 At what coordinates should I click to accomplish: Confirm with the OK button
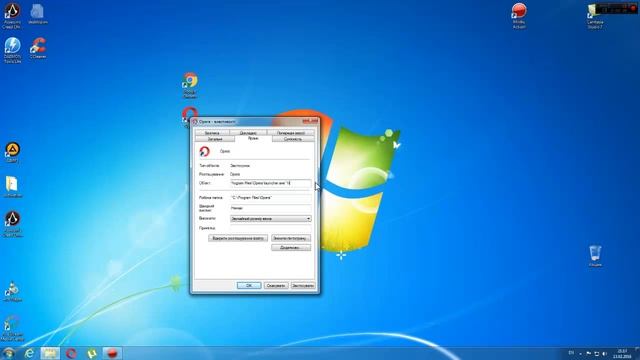click(249, 286)
